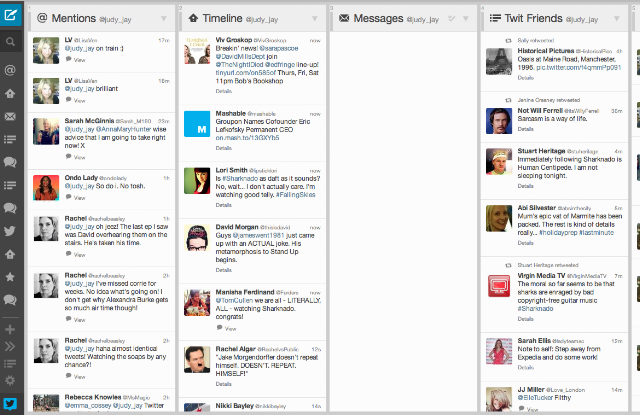Open the on.mash.to link in the Mashable tweet
Screen dimensions: 640x415
coord(247,138)
